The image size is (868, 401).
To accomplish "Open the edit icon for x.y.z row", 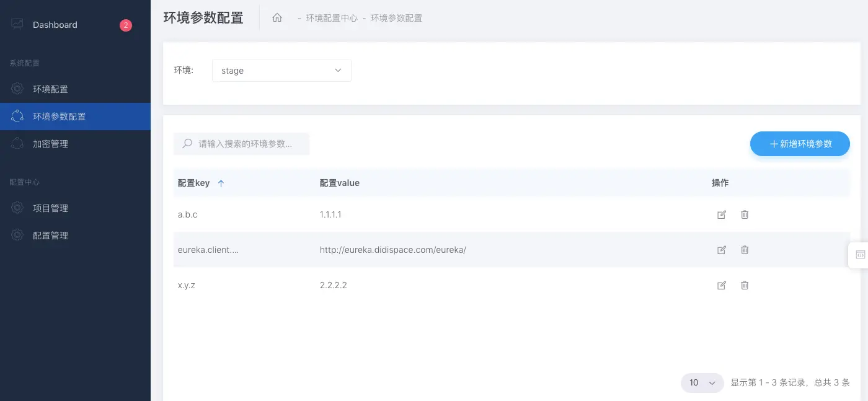I will (x=722, y=285).
